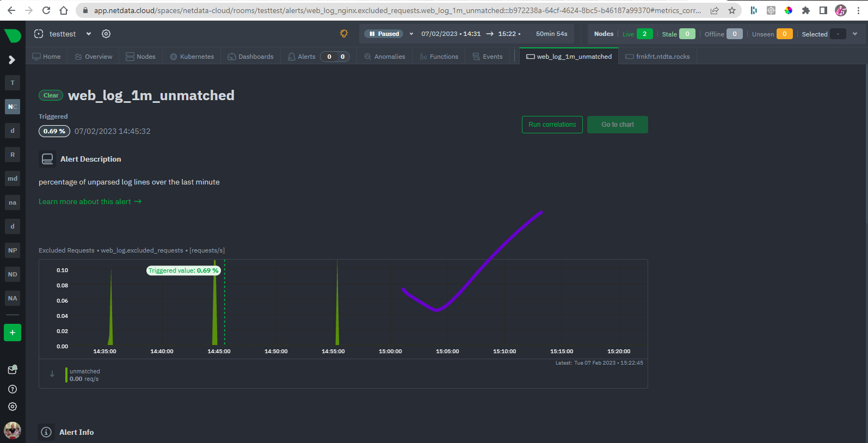The width and height of the screenshot is (868, 443).
Task: Click the Netdata logo icon
Action: [13, 36]
